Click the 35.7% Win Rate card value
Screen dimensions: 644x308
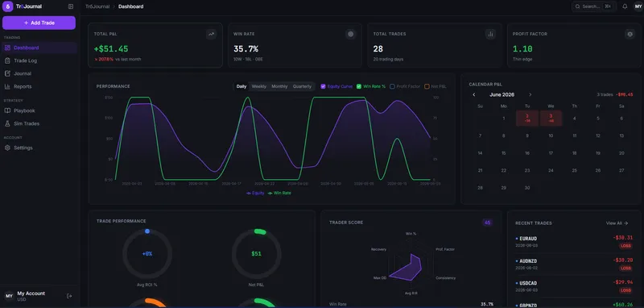tap(246, 49)
